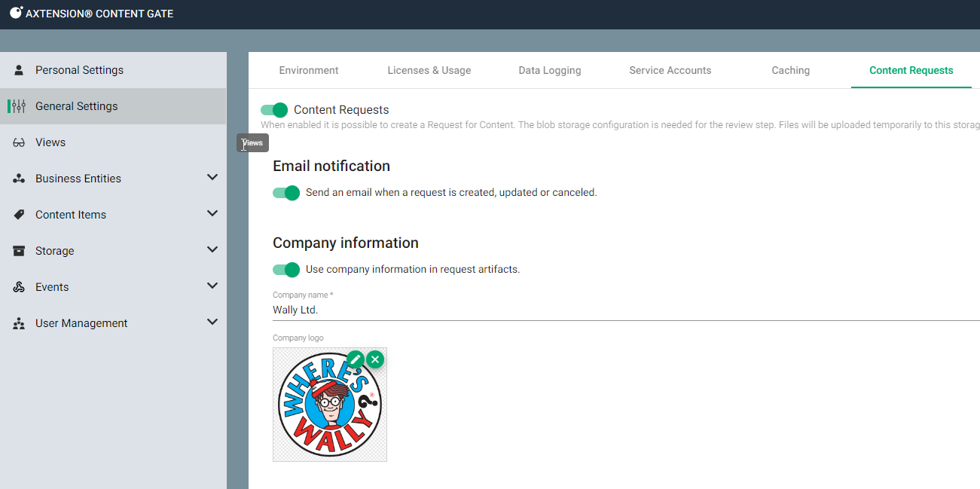980x489 pixels.
Task: Click the Views glasses icon
Action: (20, 142)
